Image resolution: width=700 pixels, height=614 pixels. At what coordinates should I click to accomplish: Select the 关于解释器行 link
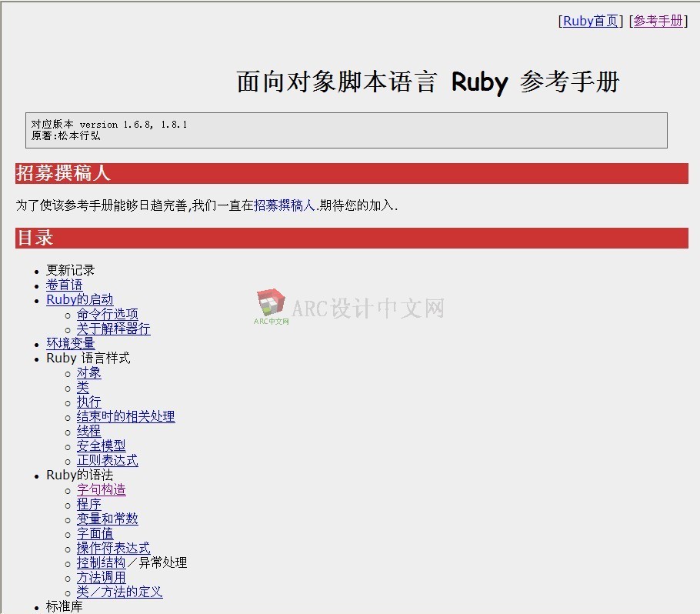coord(113,329)
